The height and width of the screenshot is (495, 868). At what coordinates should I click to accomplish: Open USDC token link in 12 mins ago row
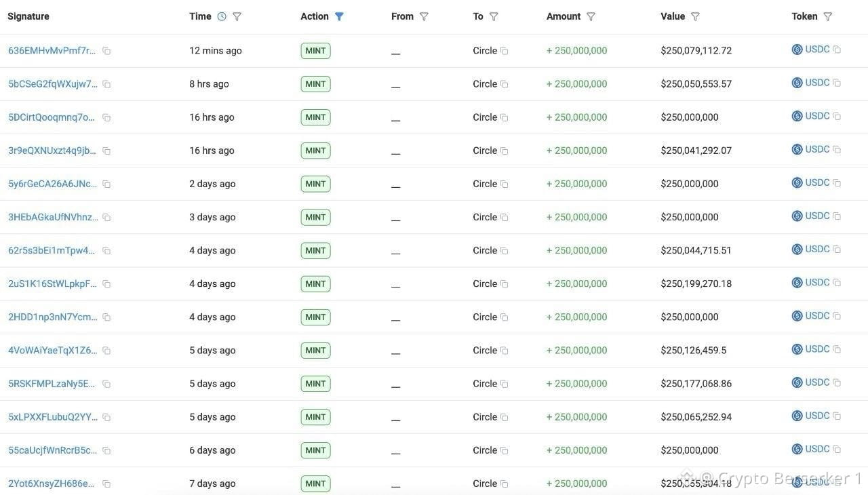(817, 49)
